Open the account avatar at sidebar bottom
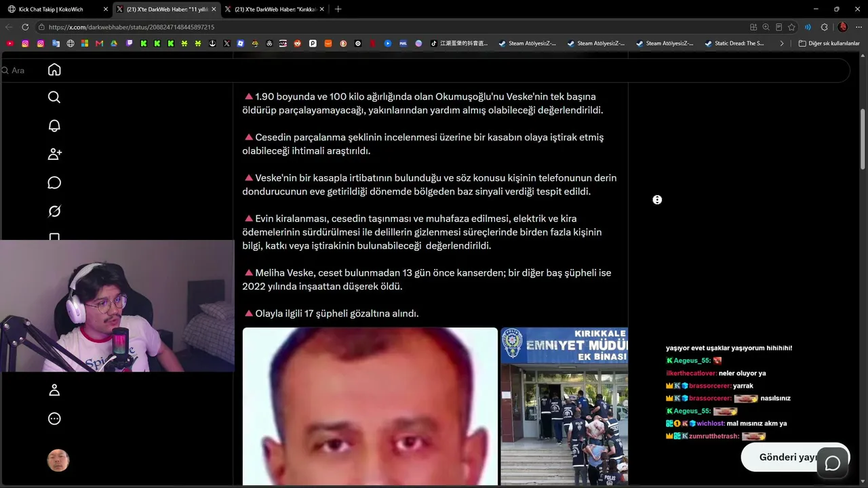The width and height of the screenshot is (868, 488). pos(58,460)
